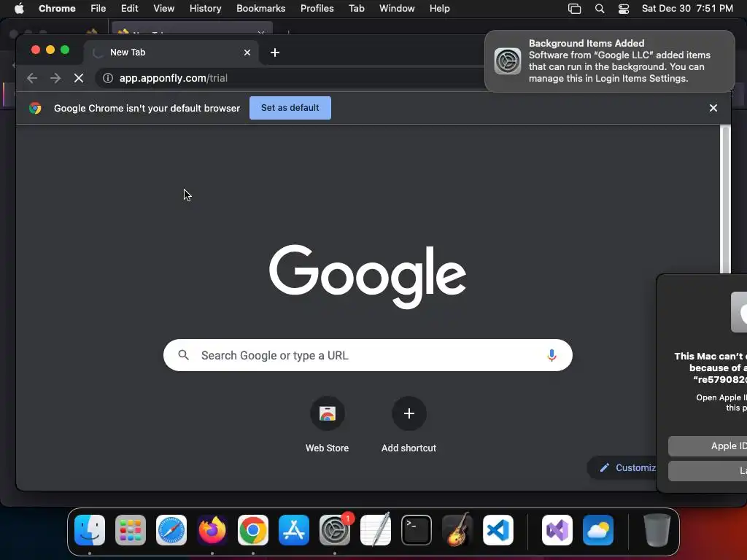Open Finder from the Dock
Image resolution: width=747 pixels, height=560 pixels.
click(x=90, y=530)
